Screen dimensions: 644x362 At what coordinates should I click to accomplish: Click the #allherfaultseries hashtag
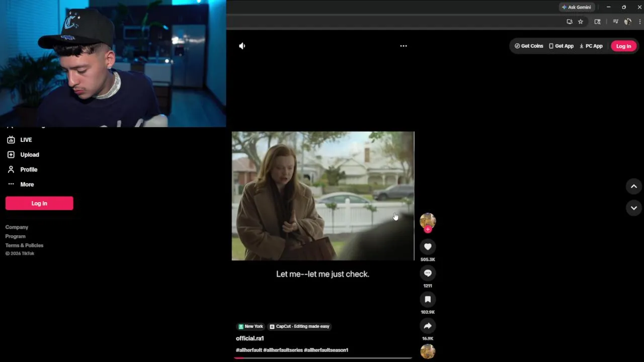[283, 350]
